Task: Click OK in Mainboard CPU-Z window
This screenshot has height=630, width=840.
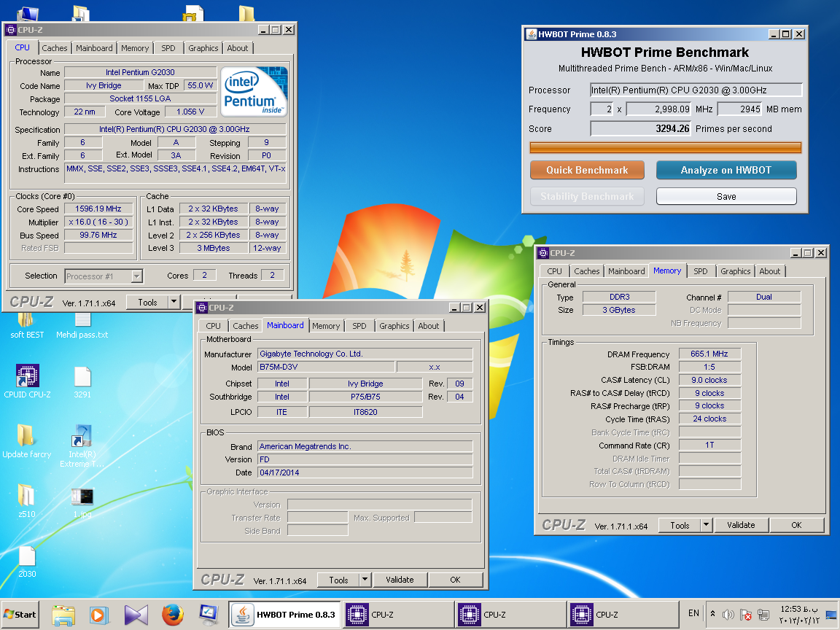Action: click(x=455, y=580)
